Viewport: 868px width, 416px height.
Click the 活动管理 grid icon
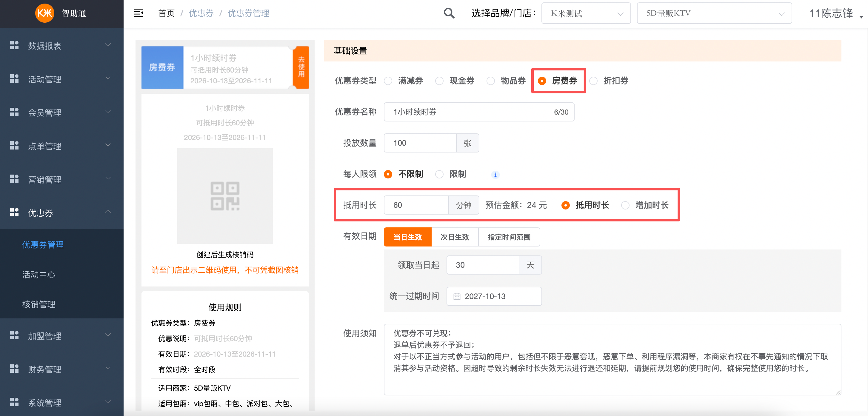click(14, 78)
